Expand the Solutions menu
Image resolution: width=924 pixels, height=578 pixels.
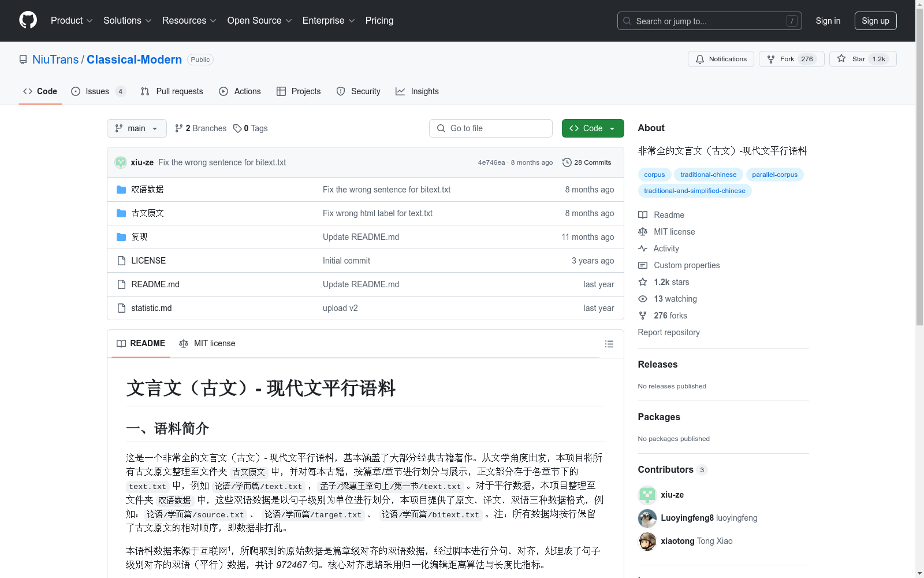[128, 20]
